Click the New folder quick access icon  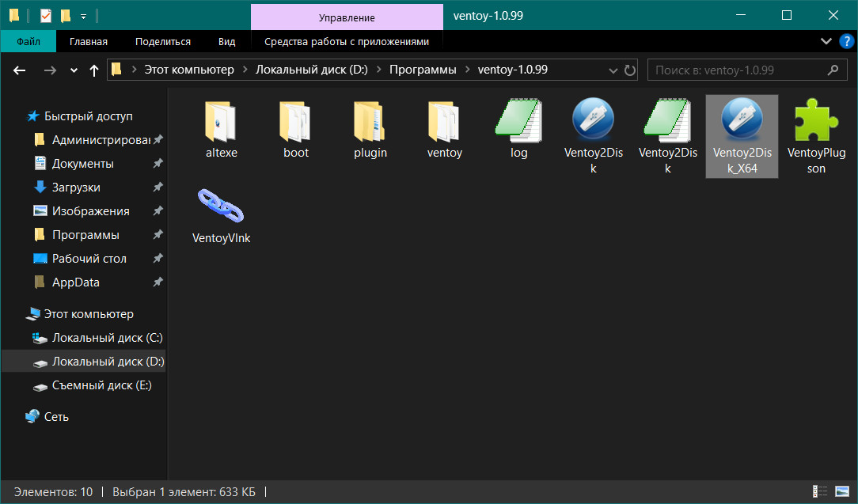click(66, 16)
